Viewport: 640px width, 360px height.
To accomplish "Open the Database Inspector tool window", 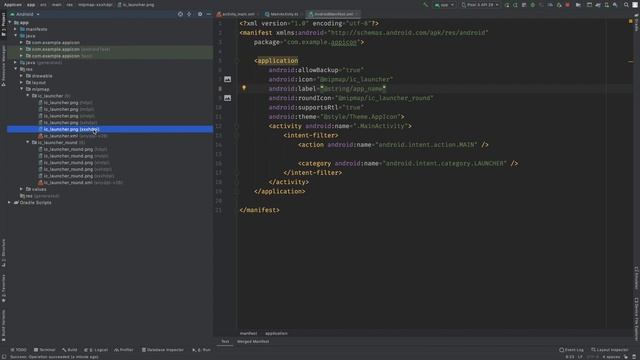I will (162, 350).
